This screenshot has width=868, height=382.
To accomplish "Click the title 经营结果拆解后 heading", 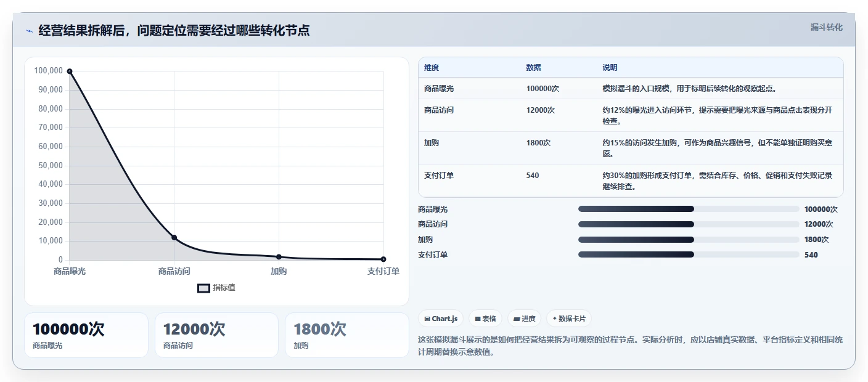I will coord(174,30).
